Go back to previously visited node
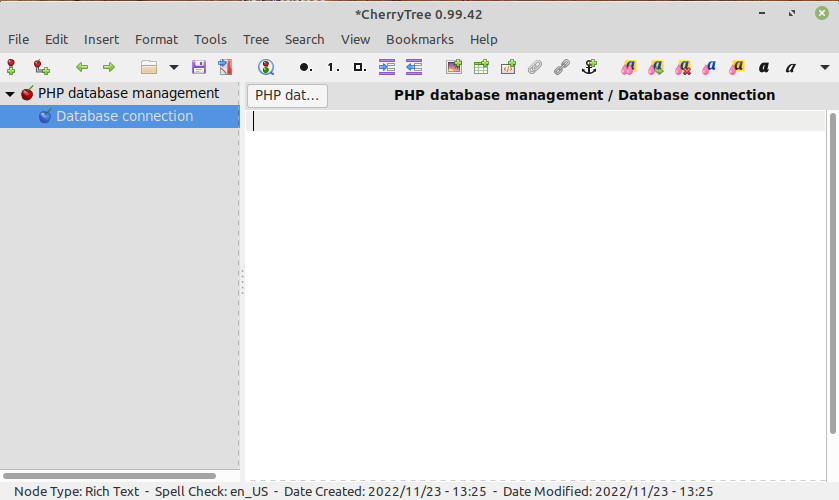This screenshot has height=500, width=839. (x=82, y=67)
